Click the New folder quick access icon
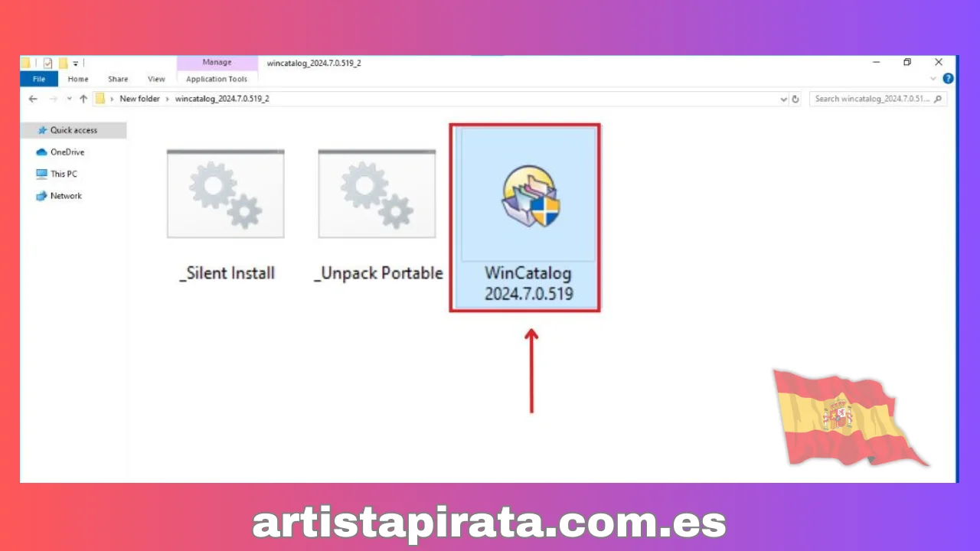 (x=64, y=63)
